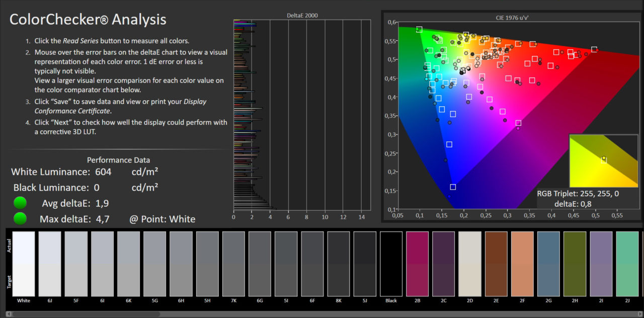Viewport: 644px width, 318px height.
Task: Click the yellow zoomed inset on CIE chart
Action: [x=603, y=161]
